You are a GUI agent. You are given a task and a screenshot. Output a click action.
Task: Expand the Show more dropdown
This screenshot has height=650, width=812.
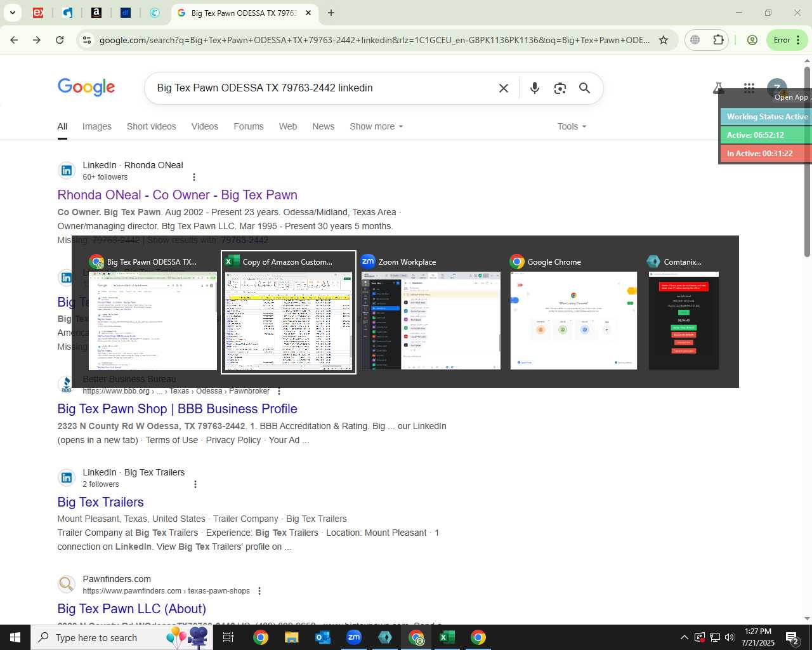376,126
